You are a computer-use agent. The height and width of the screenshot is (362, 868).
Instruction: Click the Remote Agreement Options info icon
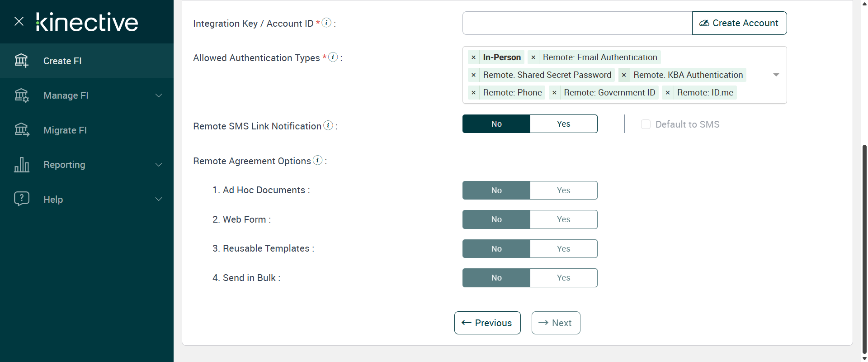click(318, 160)
